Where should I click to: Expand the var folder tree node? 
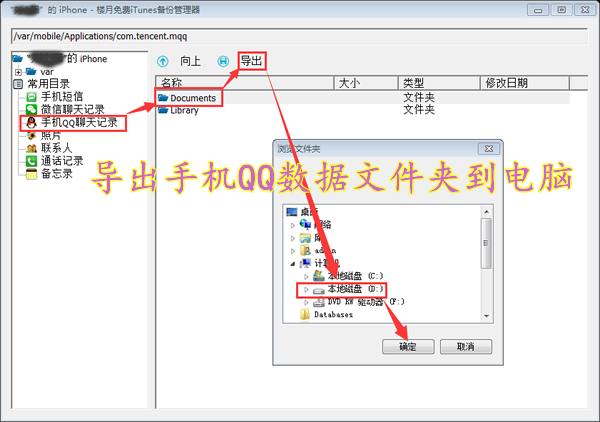(18, 72)
